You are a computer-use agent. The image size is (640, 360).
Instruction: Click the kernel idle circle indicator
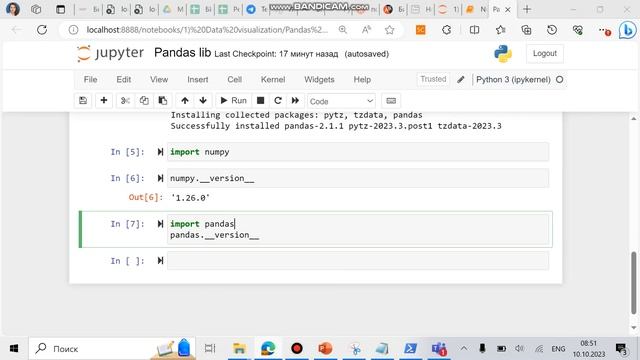pyautogui.click(x=560, y=80)
